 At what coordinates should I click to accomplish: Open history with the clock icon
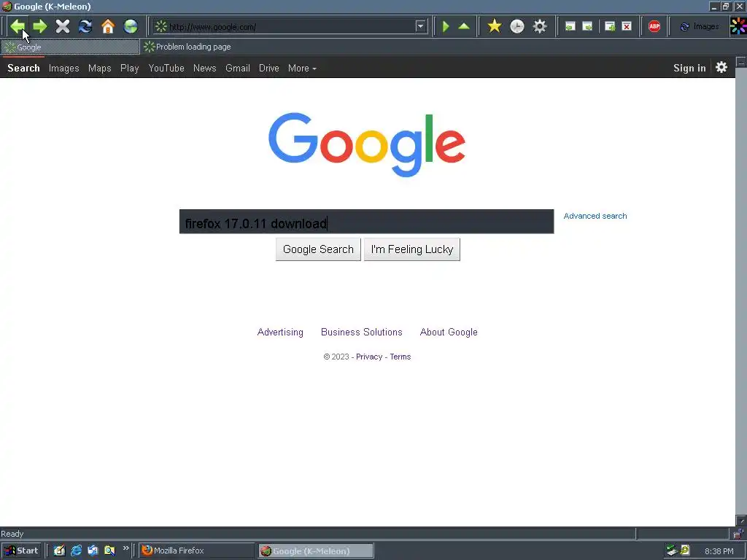tap(517, 26)
